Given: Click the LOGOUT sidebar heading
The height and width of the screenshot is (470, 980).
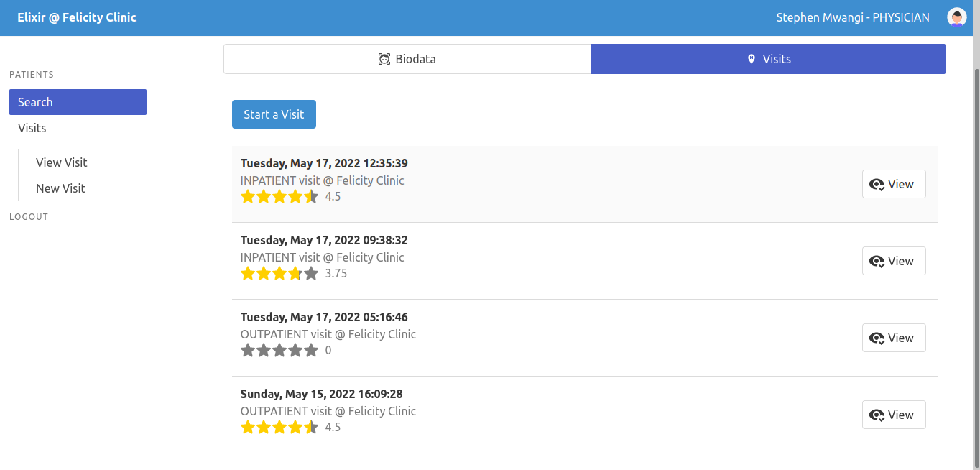Looking at the screenshot, I should [29, 216].
